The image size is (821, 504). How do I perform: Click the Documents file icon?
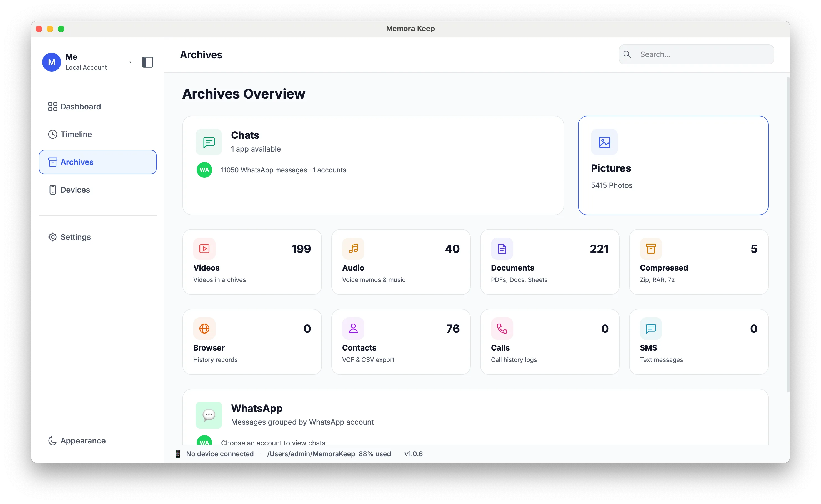tap(502, 248)
